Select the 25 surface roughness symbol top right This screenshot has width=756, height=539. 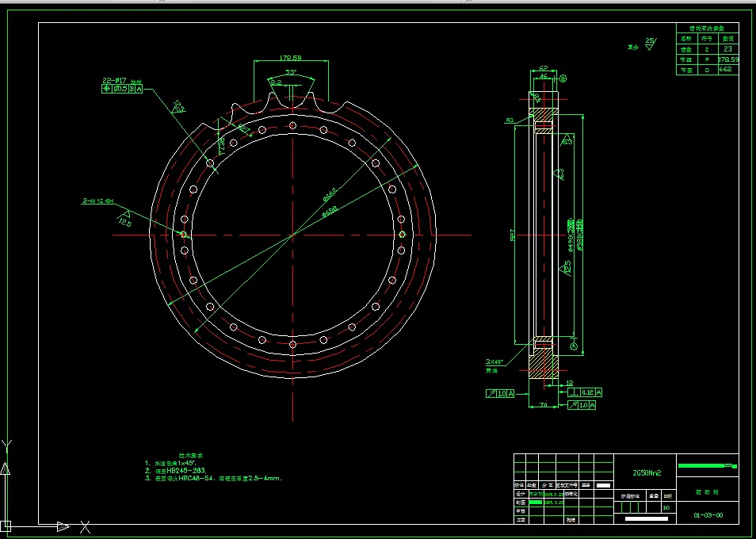[650, 44]
